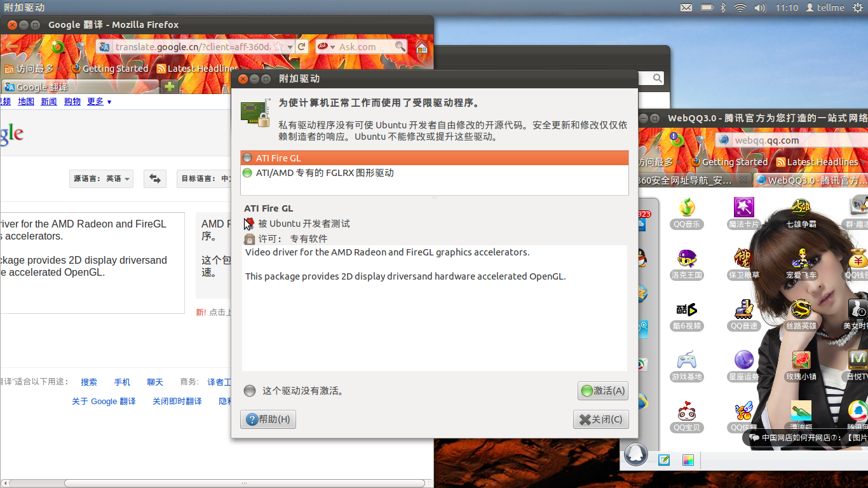Viewport: 868px width, 488px height.
Task: Open 七雄争霸 app in WebQQ
Action: click(x=801, y=213)
